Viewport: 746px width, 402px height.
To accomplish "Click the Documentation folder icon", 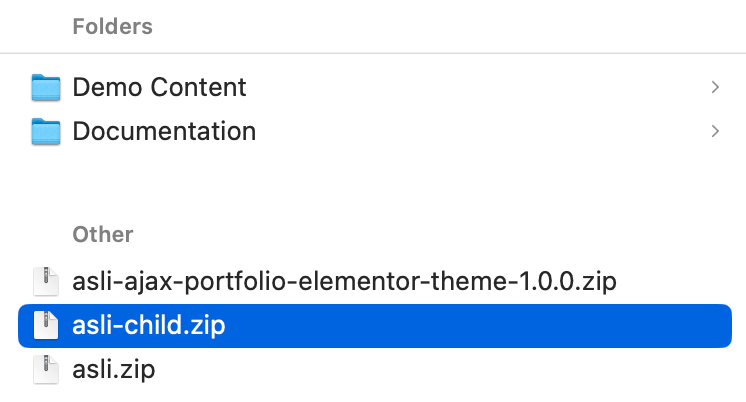I will tap(46, 131).
